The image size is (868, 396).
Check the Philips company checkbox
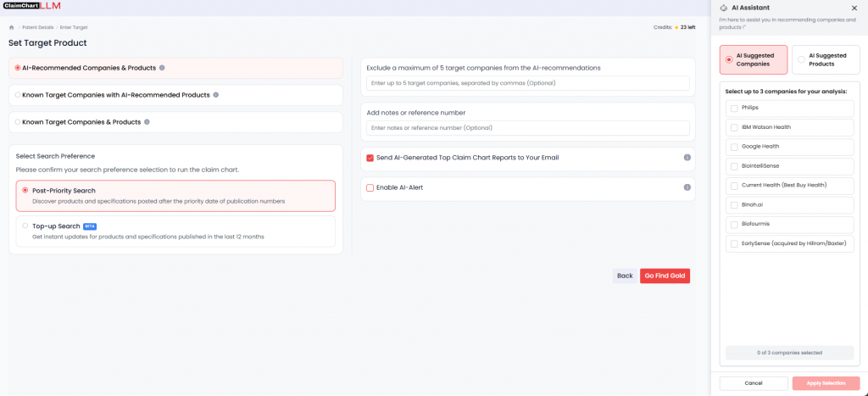tap(734, 108)
